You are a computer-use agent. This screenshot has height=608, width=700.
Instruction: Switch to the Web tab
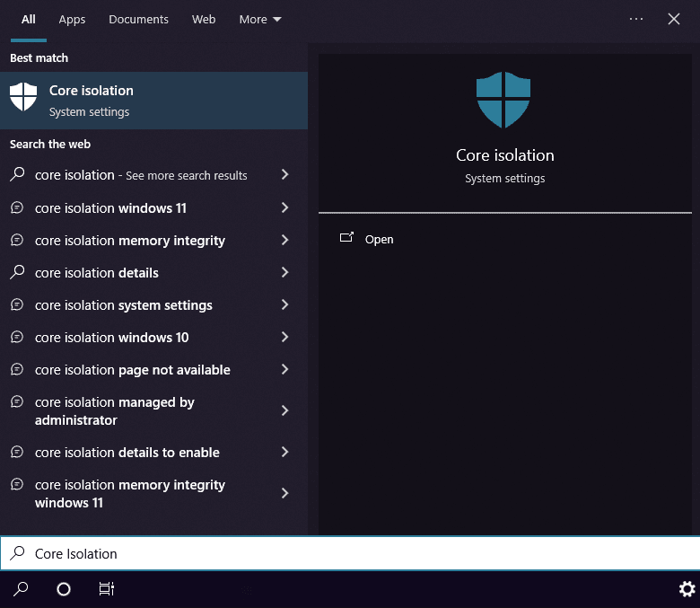[x=204, y=20]
